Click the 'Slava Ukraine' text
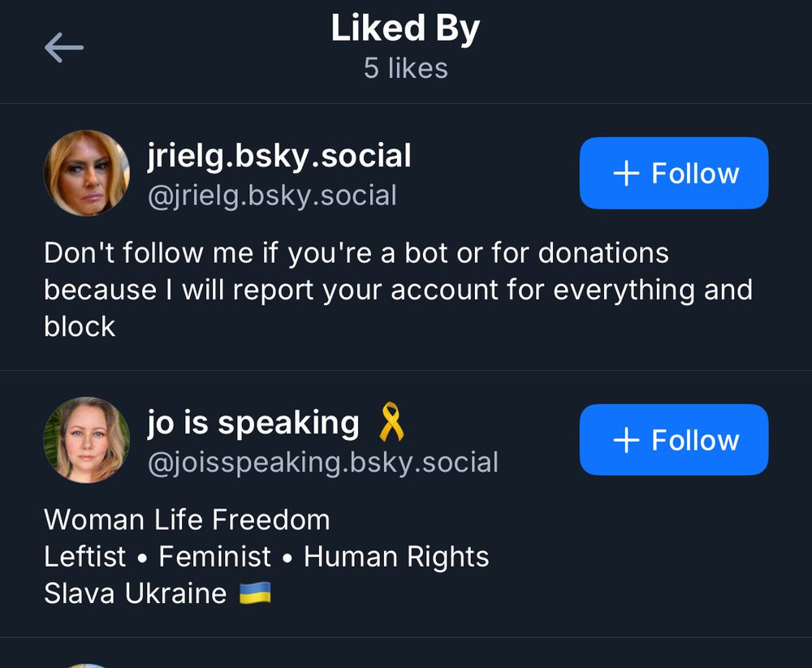The height and width of the screenshot is (668, 812). pos(135,593)
